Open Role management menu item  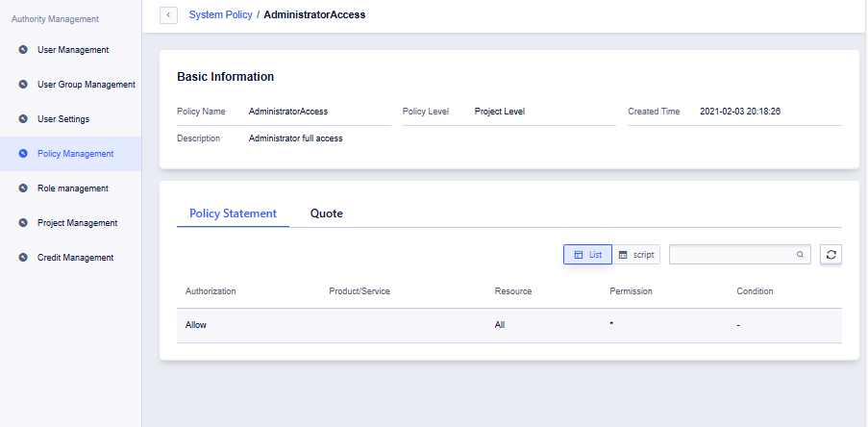pos(73,188)
